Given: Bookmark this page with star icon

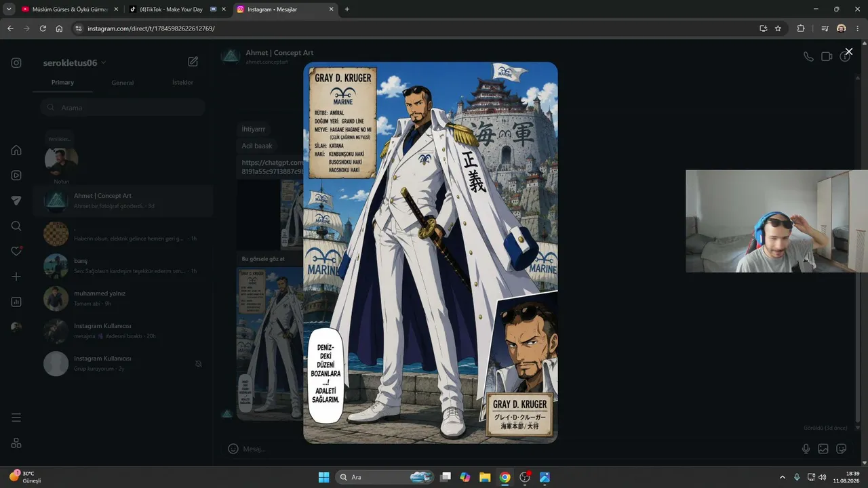Looking at the screenshot, I should (x=778, y=28).
